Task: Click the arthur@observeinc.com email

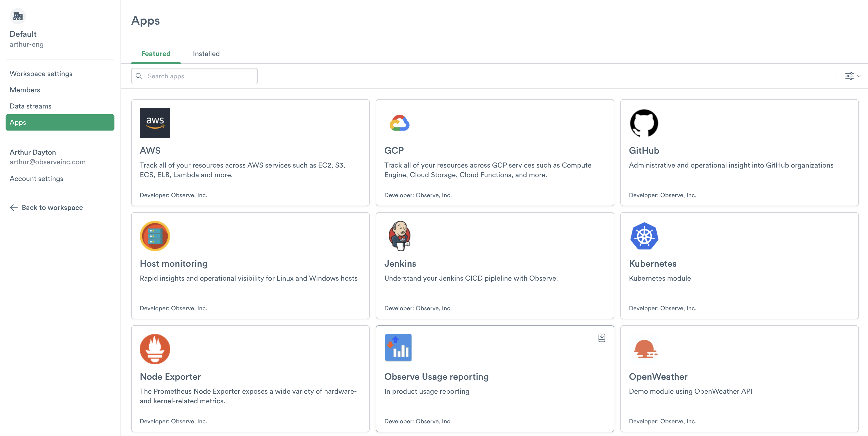Action: pyautogui.click(x=48, y=162)
